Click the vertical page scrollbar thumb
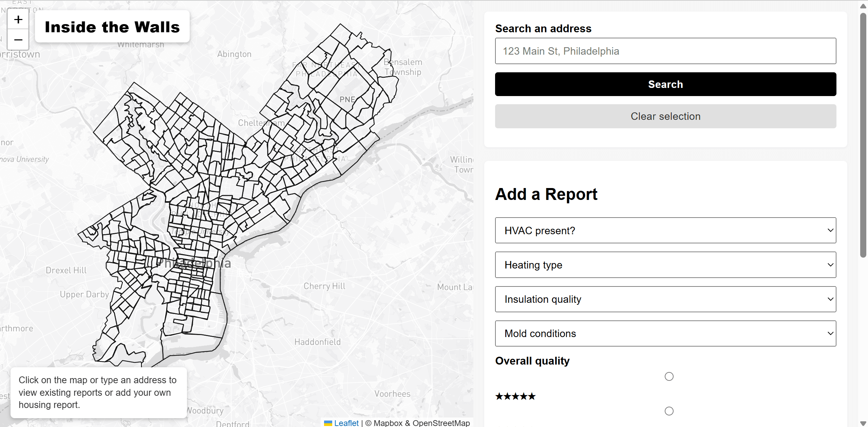 pos(863,136)
